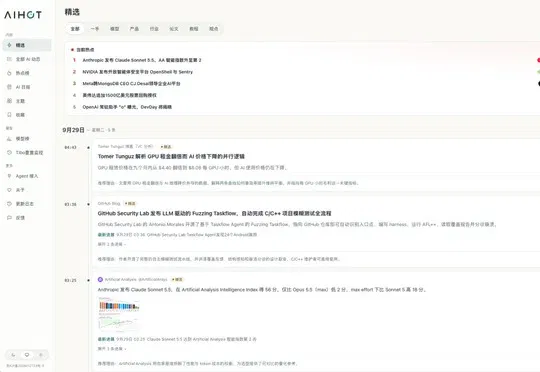Open the 主题 grid icon

pyautogui.click(x=9, y=101)
